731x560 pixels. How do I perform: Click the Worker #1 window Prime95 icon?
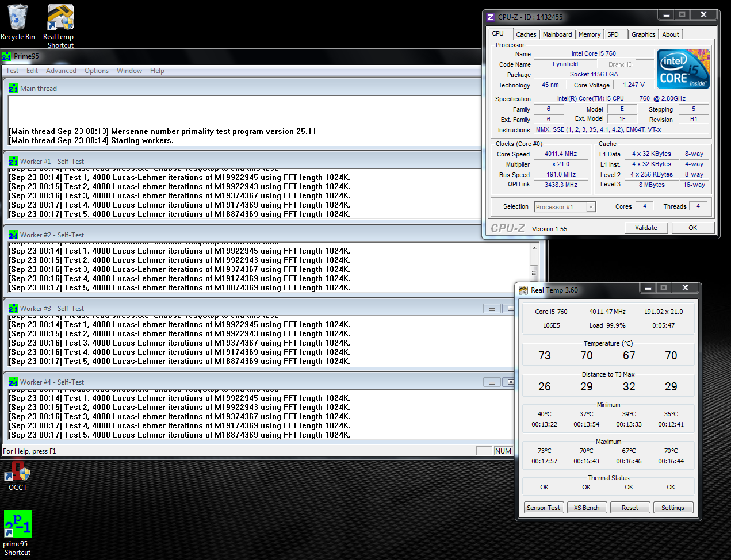pyautogui.click(x=13, y=162)
